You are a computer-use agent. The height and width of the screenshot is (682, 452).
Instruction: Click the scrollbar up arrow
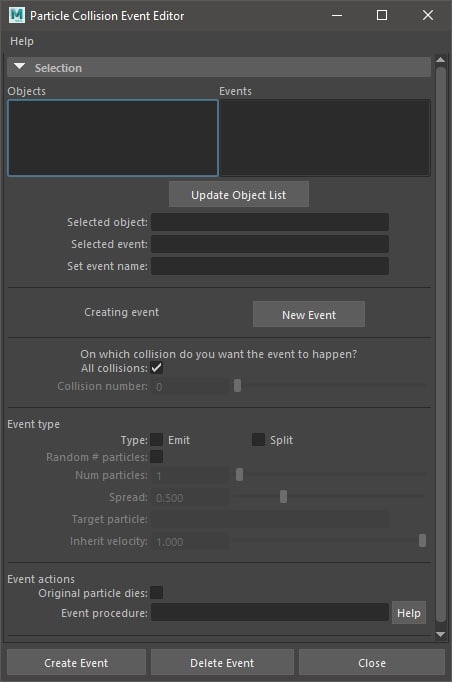pyautogui.click(x=440, y=60)
